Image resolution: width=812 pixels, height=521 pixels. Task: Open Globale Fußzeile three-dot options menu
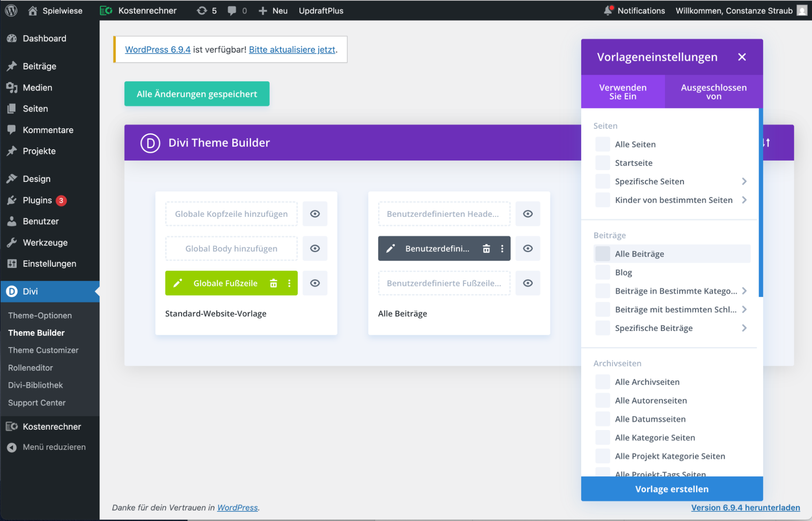click(289, 283)
